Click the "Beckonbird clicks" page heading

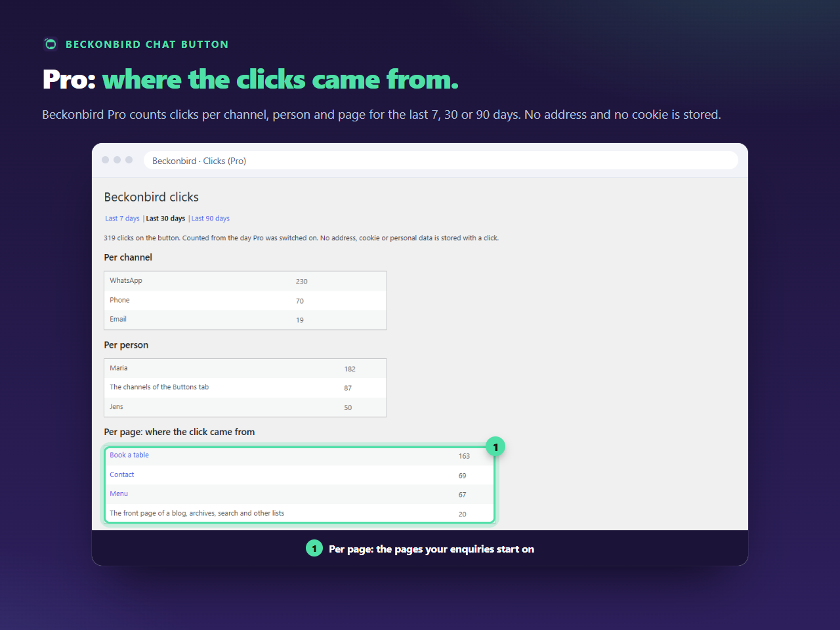pyautogui.click(x=152, y=197)
